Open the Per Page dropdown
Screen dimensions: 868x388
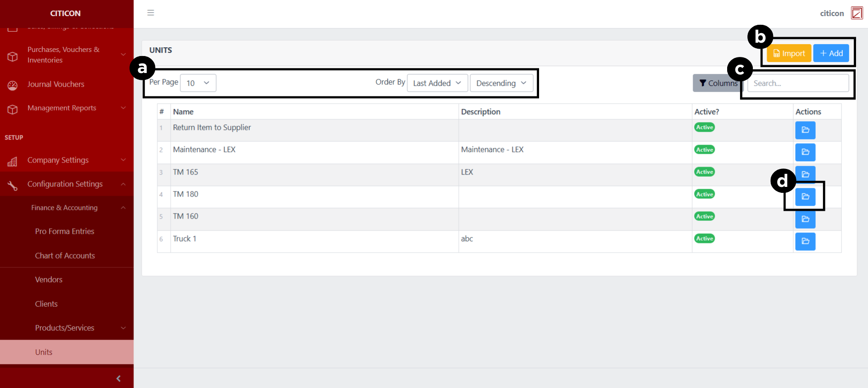(198, 83)
